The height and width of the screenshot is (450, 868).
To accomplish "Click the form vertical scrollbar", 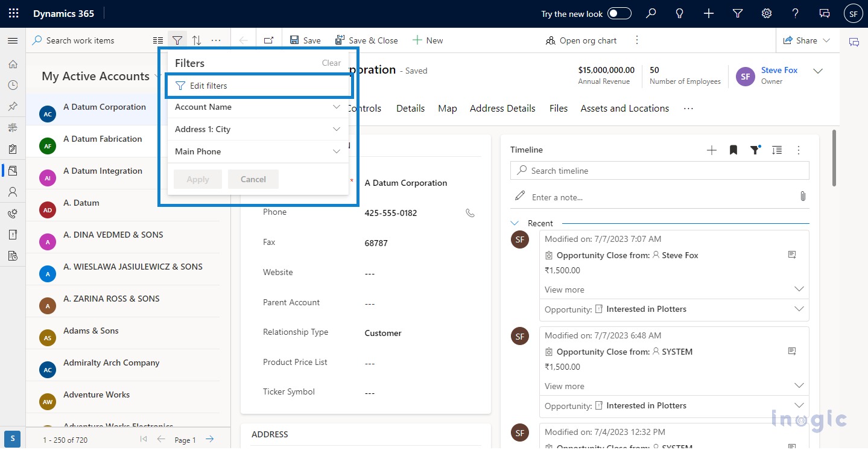I will [x=834, y=158].
